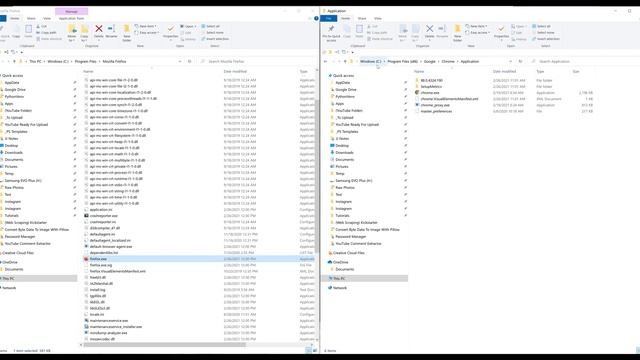Select chrome_proxy.exe in Application window
The width and height of the screenshot is (640, 360).
pos(435,105)
